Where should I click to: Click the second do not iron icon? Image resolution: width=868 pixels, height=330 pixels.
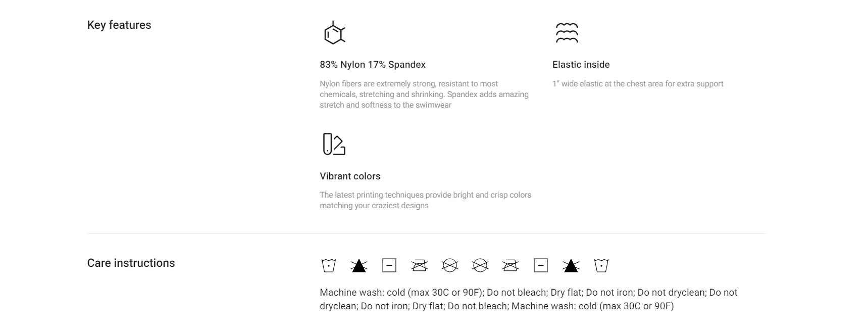click(510, 265)
